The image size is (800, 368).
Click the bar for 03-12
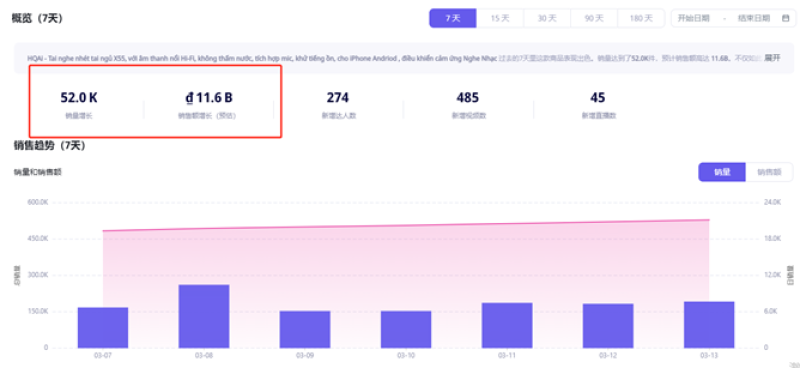608,326
